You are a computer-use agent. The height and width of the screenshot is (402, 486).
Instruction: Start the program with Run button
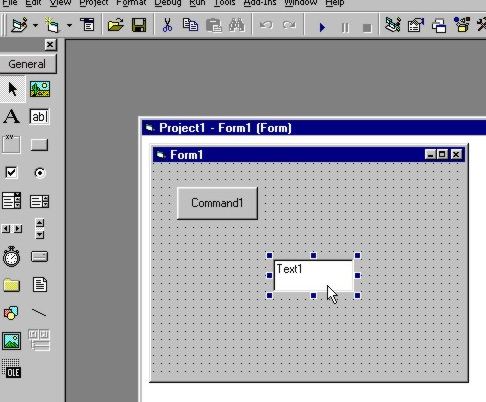tap(322, 27)
